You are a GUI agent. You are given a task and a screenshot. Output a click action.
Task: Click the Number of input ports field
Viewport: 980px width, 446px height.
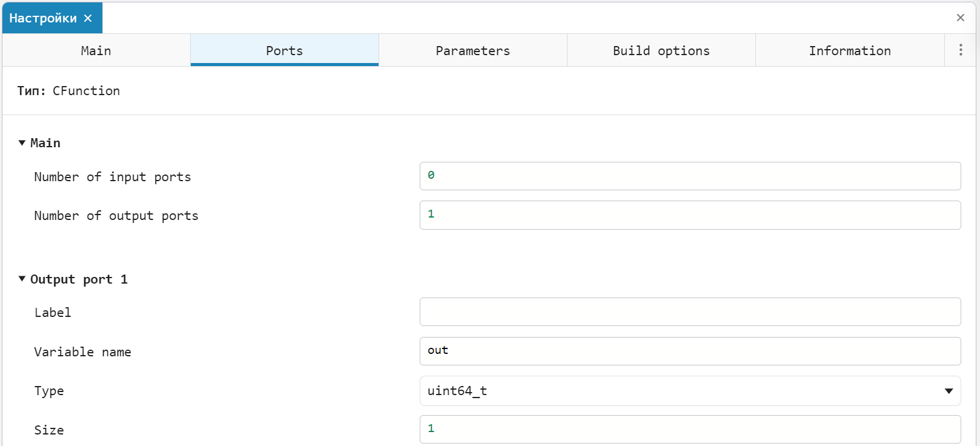pos(690,176)
